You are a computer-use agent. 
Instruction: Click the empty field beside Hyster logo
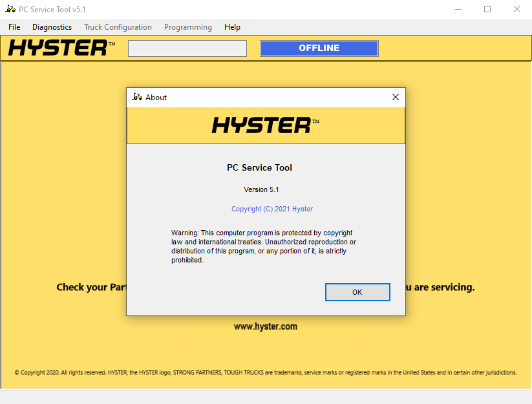tap(187, 48)
